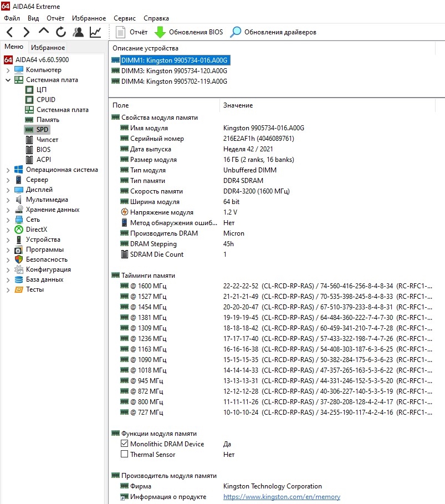
Task: Click the Конфигурация gears icon
Action: pos(19,269)
